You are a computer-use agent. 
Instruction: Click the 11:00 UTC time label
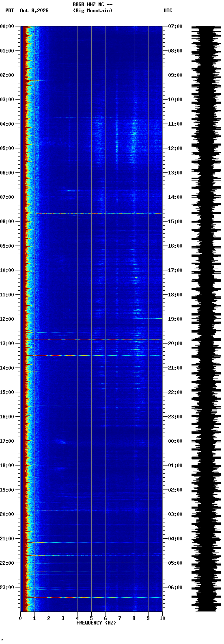coord(175,124)
